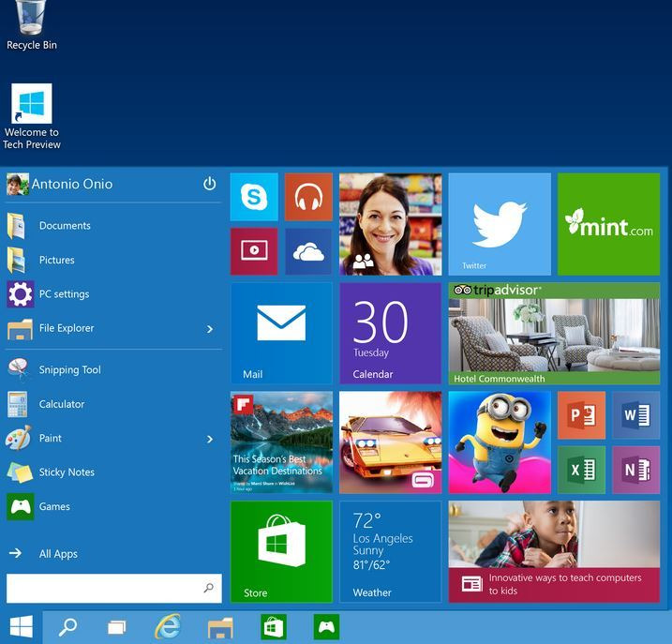Image resolution: width=672 pixels, height=644 pixels.
Task: Open Search from the taskbar
Action: (x=67, y=627)
